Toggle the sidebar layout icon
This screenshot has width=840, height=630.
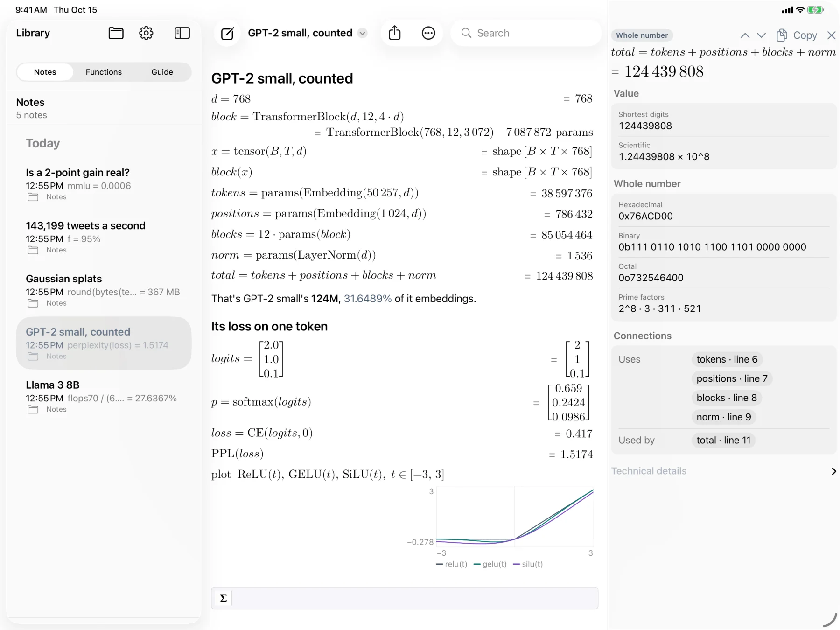click(x=182, y=33)
